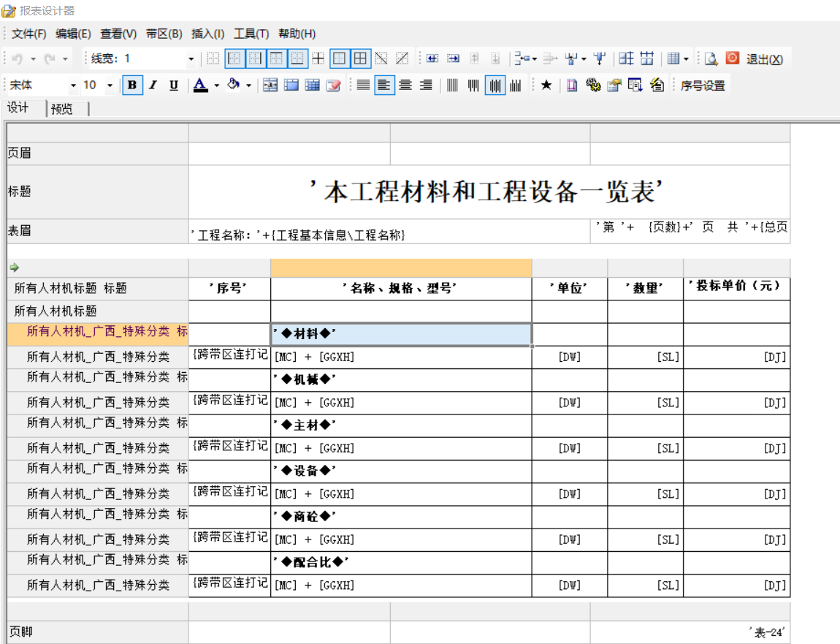Toggle Underline formatting
This screenshot has height=644, width=840.
coord(174,86)
